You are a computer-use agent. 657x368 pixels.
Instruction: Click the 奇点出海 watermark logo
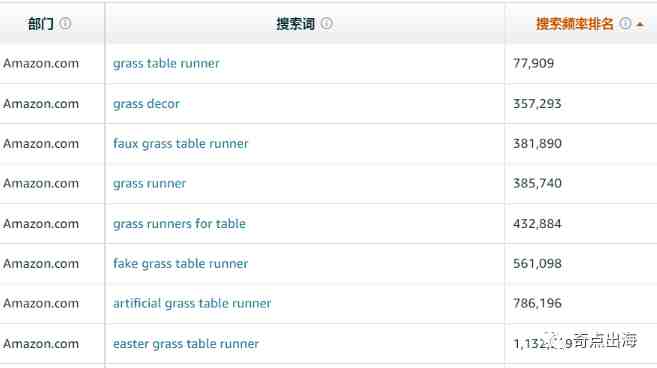point(594,340)
